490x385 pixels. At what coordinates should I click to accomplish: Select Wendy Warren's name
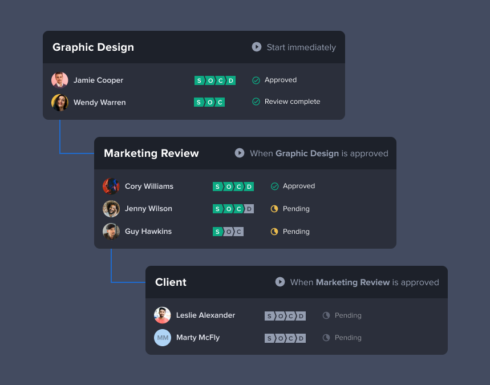pyautogui.click(x=100, y=102)
